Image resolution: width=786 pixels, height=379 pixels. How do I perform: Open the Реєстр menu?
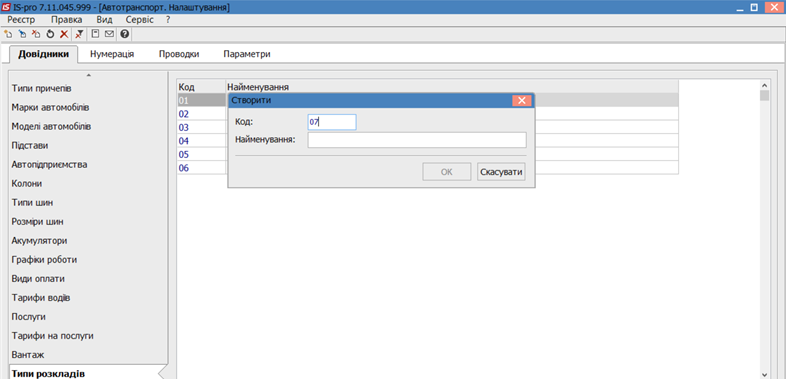(x=21, y=20)
